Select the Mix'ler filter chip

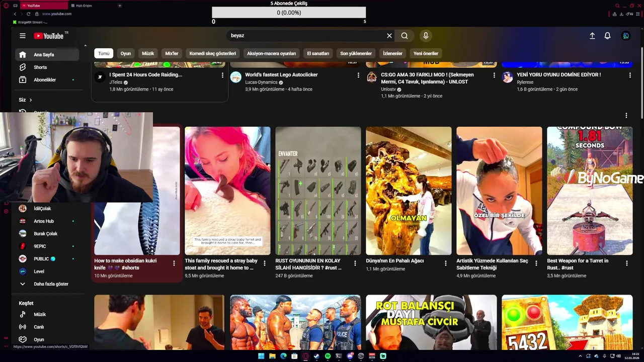click(172, 53)
